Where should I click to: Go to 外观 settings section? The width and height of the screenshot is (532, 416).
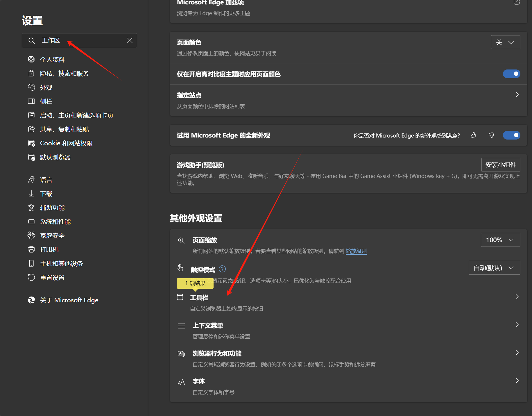[x=46, y=87]
